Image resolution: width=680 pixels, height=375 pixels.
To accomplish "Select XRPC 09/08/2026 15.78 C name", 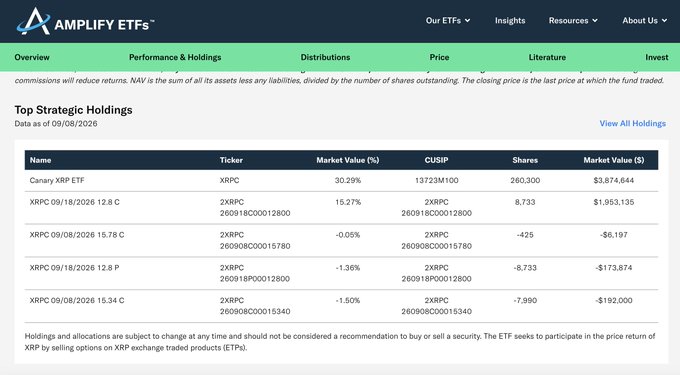I will tap(77, 235).
